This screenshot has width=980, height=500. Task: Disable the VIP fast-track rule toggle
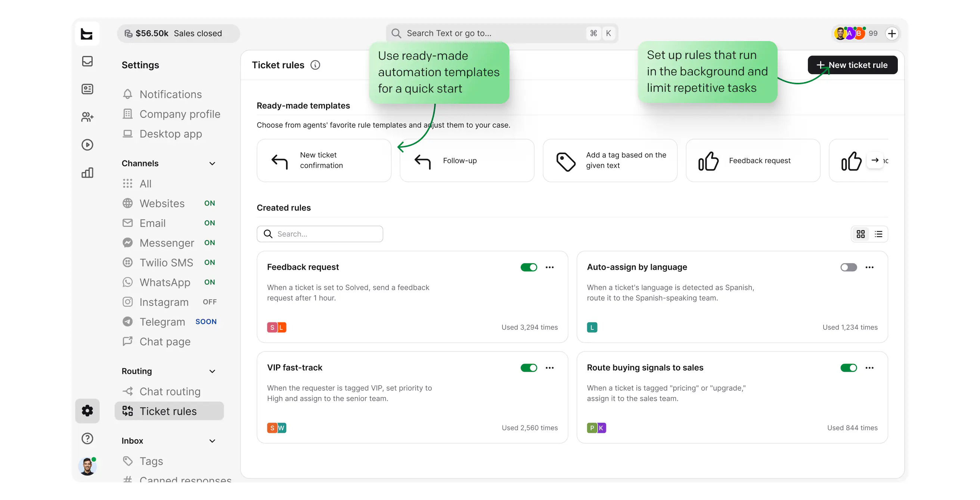click(529, 368)
